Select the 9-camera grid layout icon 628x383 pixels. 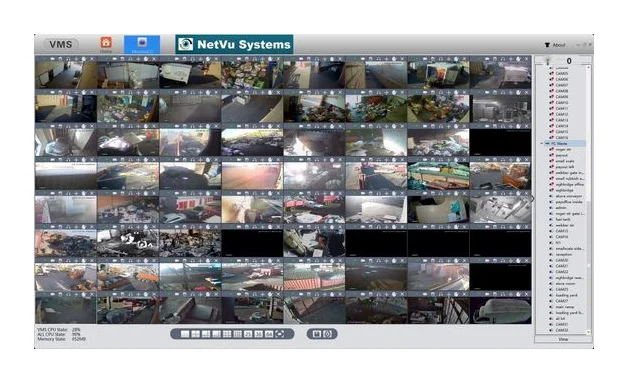coord(227,334)
